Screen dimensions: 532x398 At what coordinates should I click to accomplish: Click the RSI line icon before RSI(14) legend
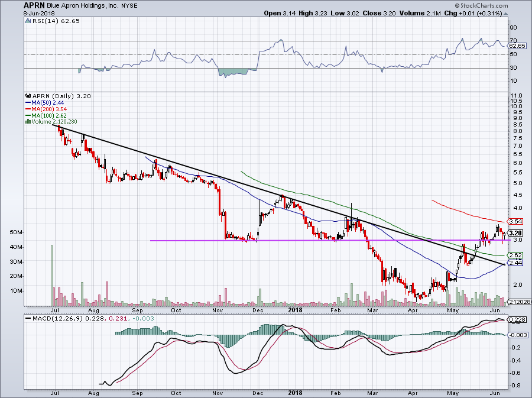[28, 21]
